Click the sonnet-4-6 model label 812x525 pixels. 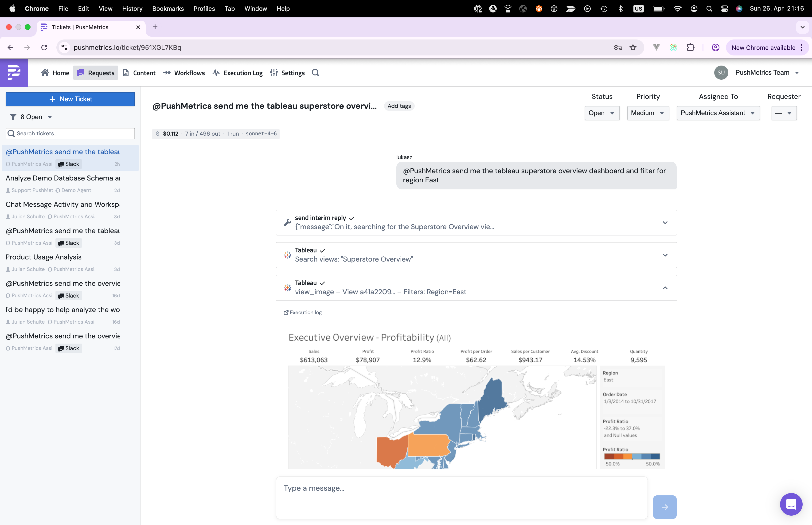(x=261, y=134)
